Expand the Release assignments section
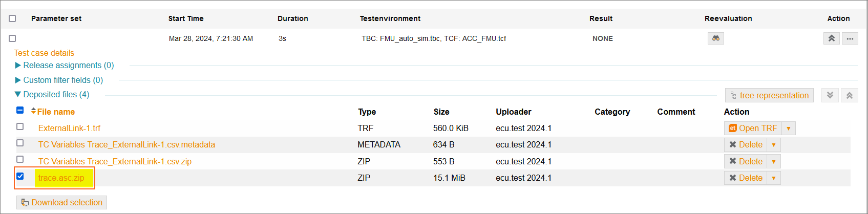Screen dimensions: 868x214 tap(65, 65)
